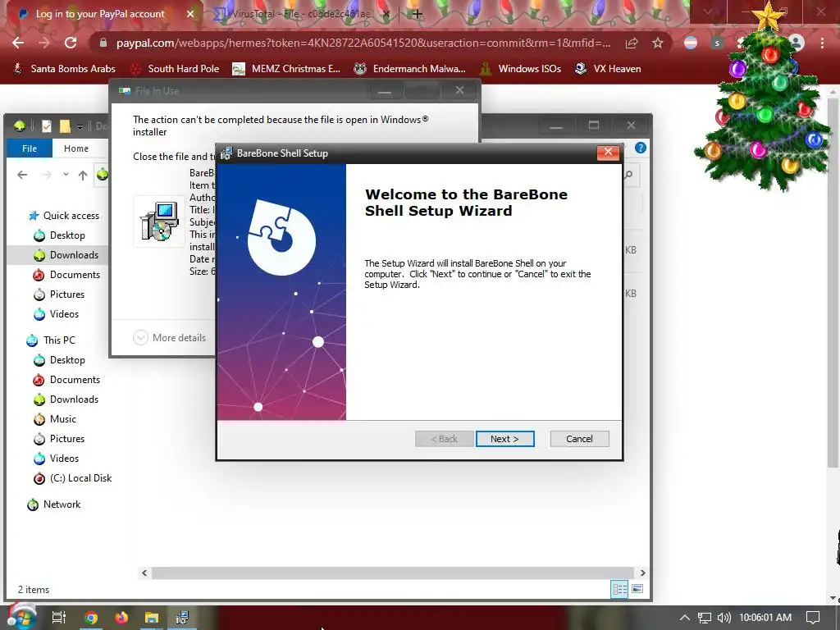840x630 pixels.
Task: Switch Explorer to details view
Action: click(x=620, y=589)
